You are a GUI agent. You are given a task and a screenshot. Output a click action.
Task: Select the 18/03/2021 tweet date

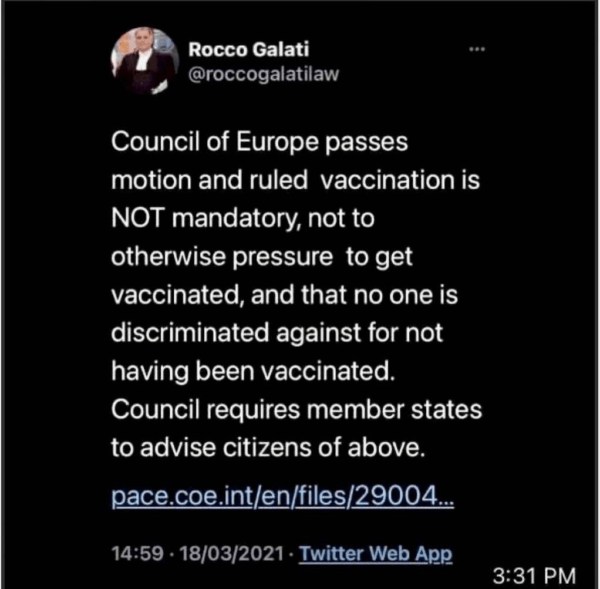tap(232, 553)
